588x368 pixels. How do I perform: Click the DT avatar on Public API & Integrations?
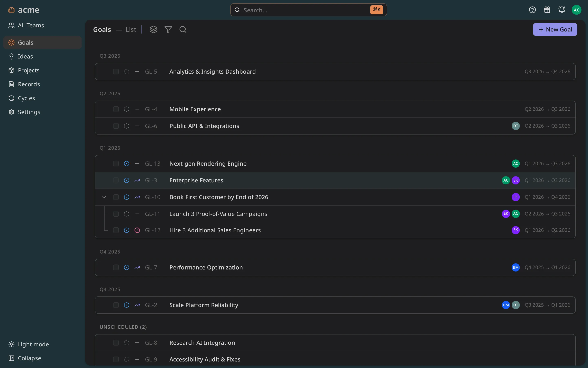[516, 126]
